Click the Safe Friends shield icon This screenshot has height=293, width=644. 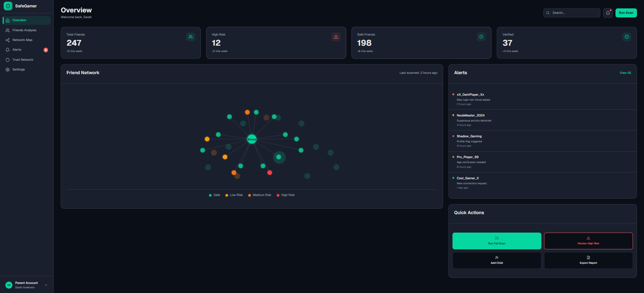tap(481, 37)
